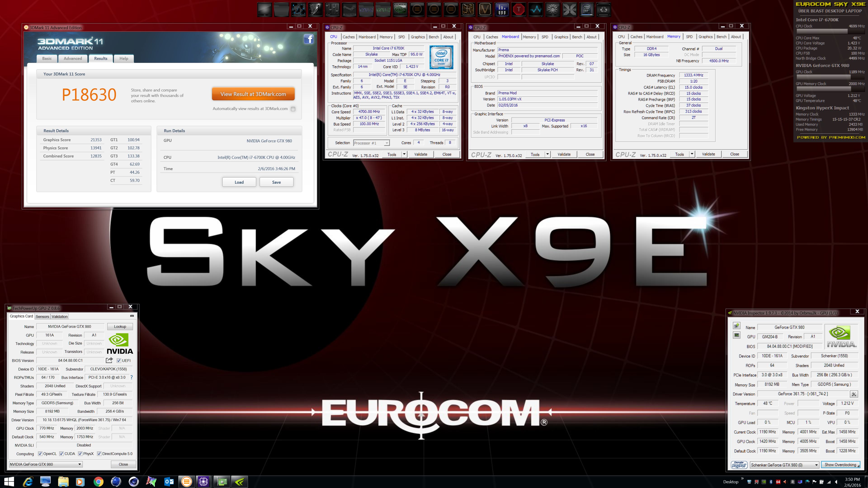Toggle the PhysX checkbox in GPU-Z

tap(80, 454)
